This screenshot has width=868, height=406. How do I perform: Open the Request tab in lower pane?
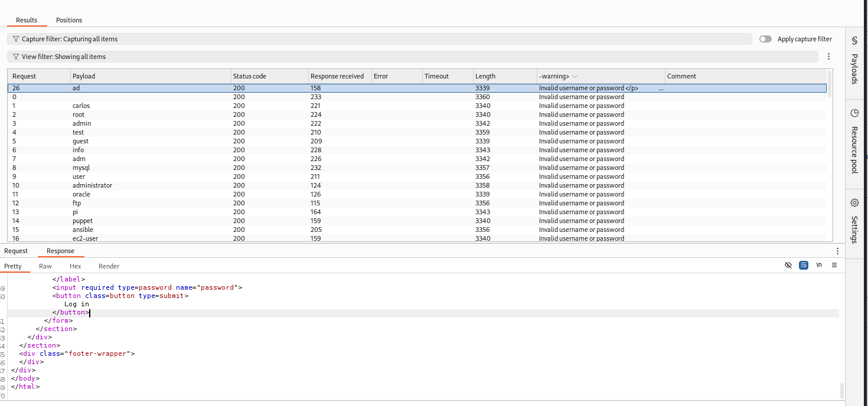click(x=16, y=251)
